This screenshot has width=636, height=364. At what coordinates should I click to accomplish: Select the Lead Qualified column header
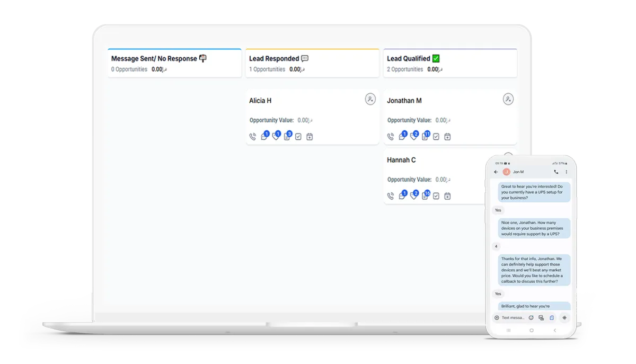(450, 64)
